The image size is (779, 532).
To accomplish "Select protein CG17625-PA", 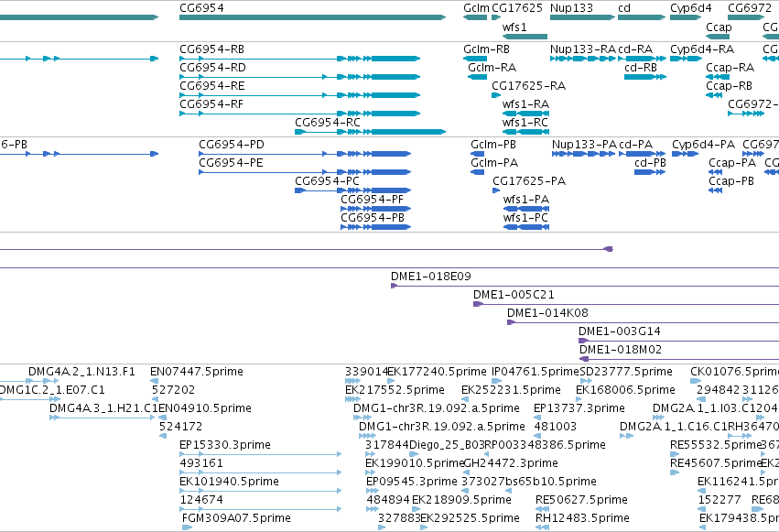I will [x=496, y=190].
